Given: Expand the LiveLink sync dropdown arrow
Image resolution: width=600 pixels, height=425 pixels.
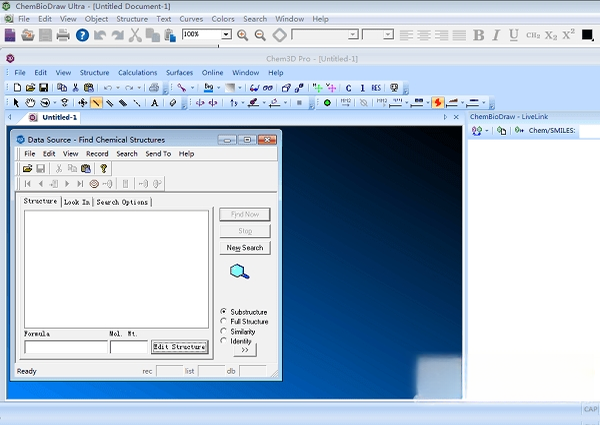Looking at the screenshot, I should (x=487, y=131).
